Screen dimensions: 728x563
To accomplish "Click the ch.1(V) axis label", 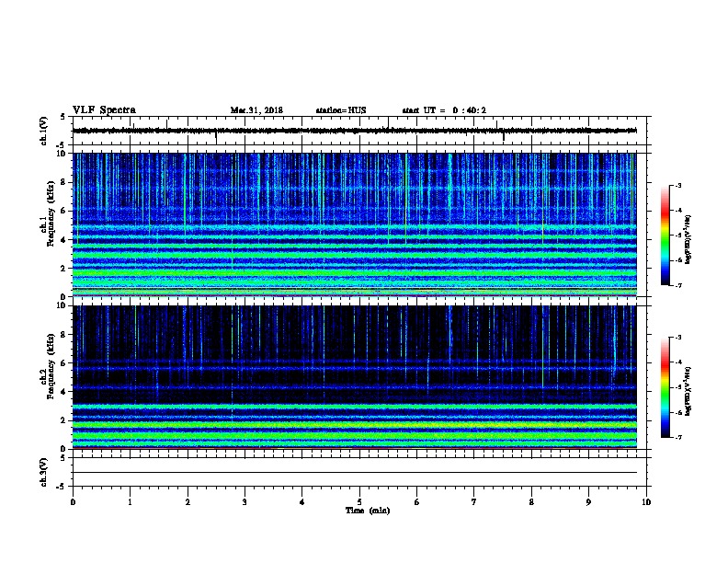I will (44, 131).
